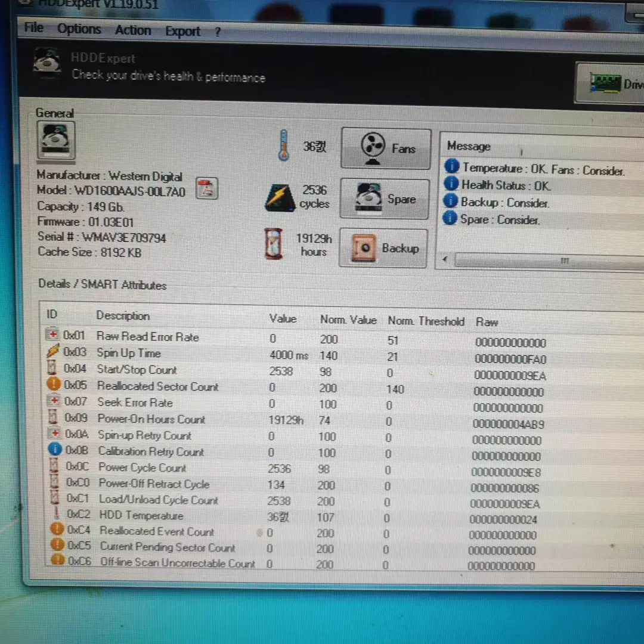Click the 4000 ms value cell
Viewport: 644px width, 644px height.
tap(289, 355)
